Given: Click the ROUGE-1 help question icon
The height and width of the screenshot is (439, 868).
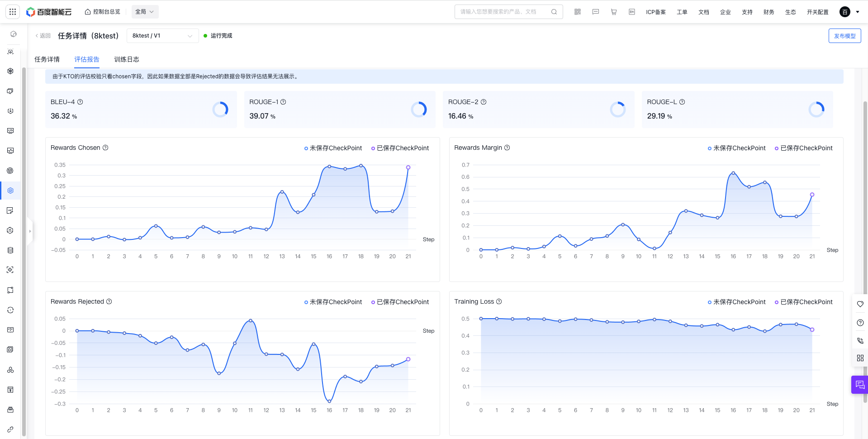Looking at the screenshot, I should coord(283,102).
